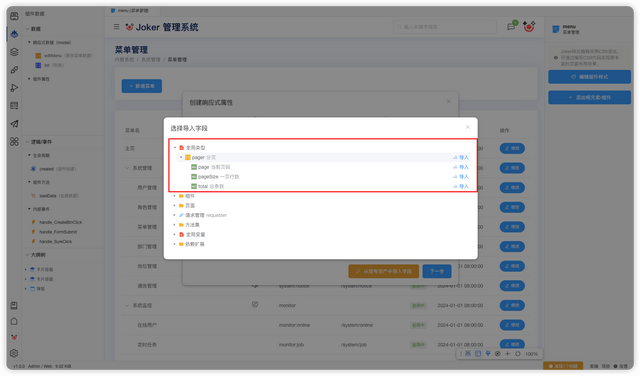This screenshot has height=376, width=640.
Task: Select handle_SureClick in sidebar
Action: pos(55,242)
